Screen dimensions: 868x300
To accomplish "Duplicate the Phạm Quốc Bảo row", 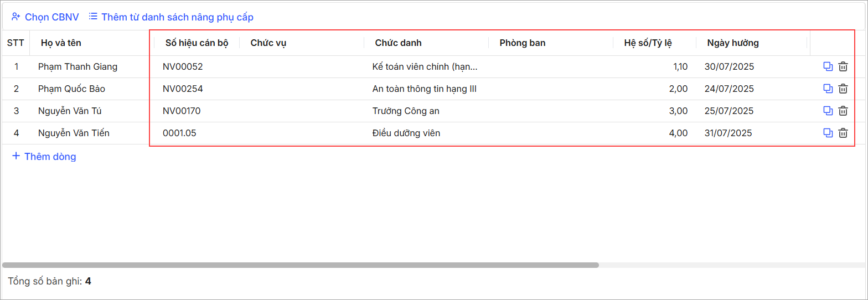I will click(x=828, y=89).
